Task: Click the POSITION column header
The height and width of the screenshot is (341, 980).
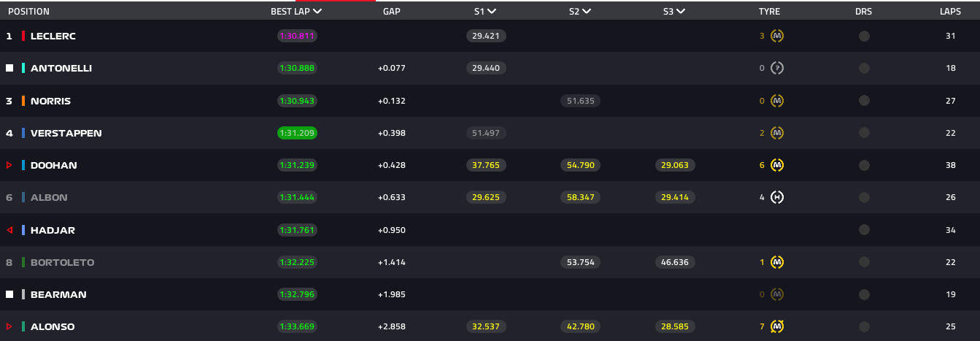Action: 28,12
